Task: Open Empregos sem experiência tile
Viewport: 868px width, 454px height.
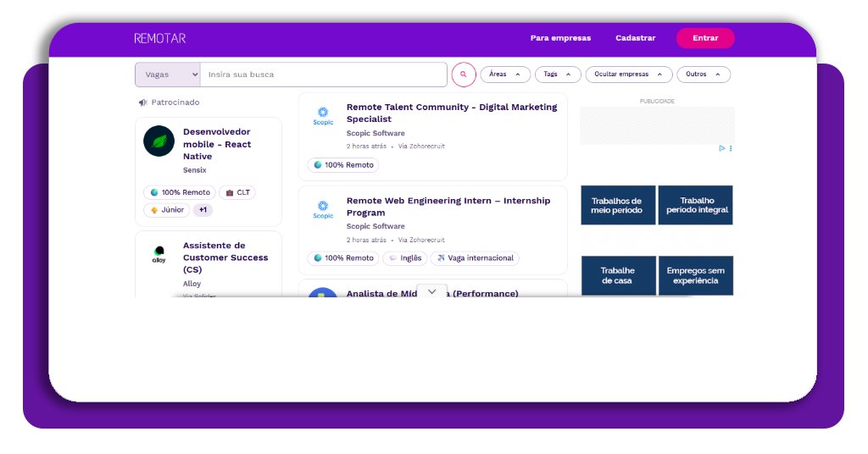Action: click(x=696, y=275)
